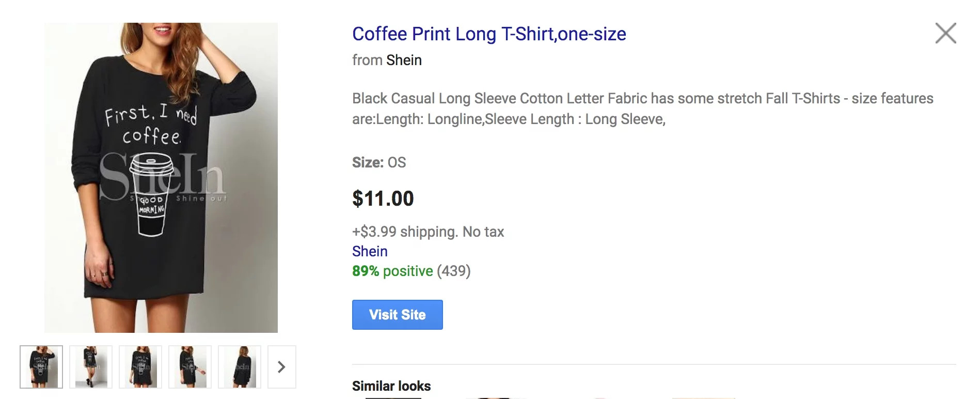Select the fifth back-view product thumbnail
The width and height of the screenshot is (980, 399).
click(240, 367)
